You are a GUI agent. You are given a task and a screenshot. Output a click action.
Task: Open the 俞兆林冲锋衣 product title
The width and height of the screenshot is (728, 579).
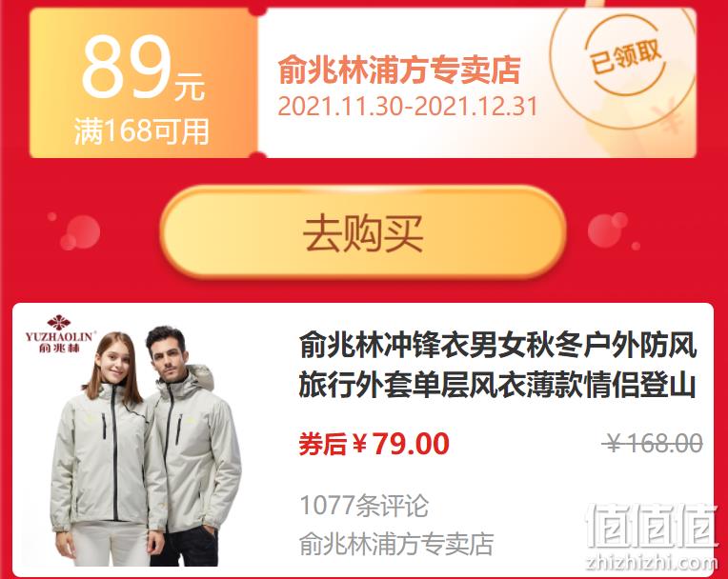(x=497, y=365)
